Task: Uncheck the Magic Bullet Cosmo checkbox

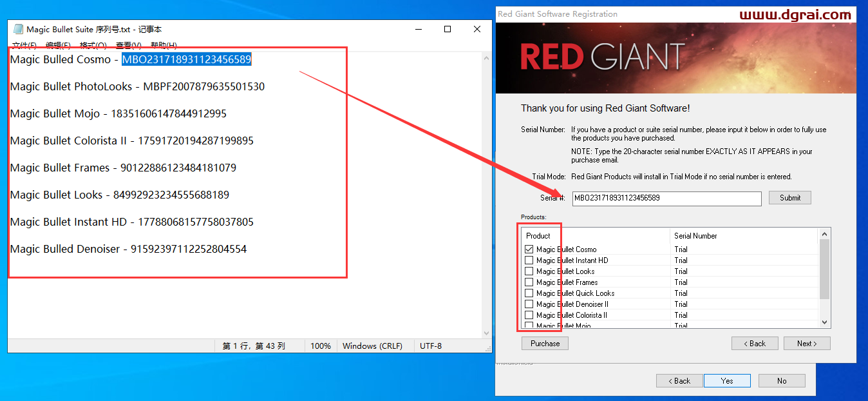Action: [x=529, y=249]
